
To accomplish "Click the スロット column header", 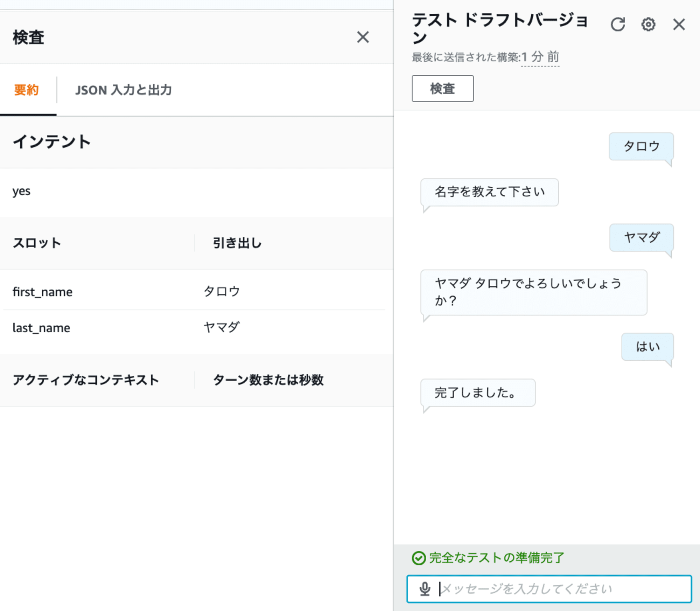I will (37, 243).
